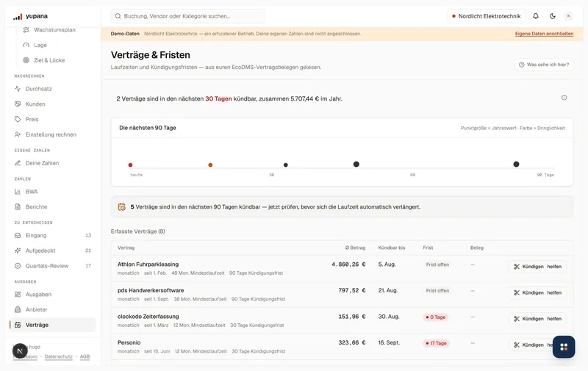Open the Athlon Fuhrparkleasing contract row
This screenshot has width=588, height=371.
(x=342, y=268)
